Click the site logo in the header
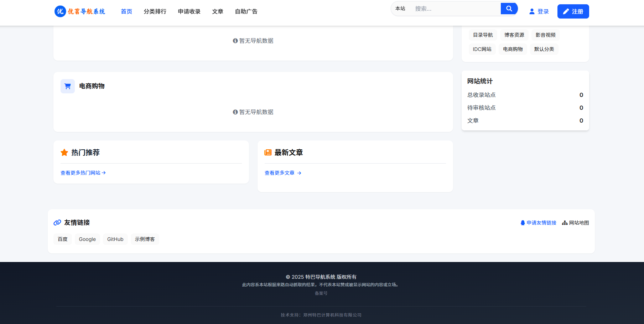The image size is (644, 324). [80, 11]
